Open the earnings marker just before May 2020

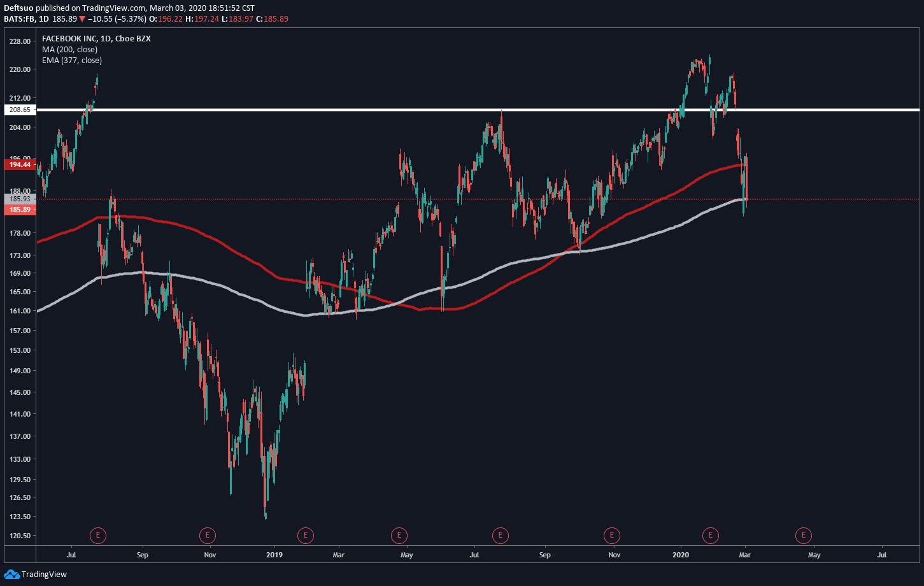(804, 535)
